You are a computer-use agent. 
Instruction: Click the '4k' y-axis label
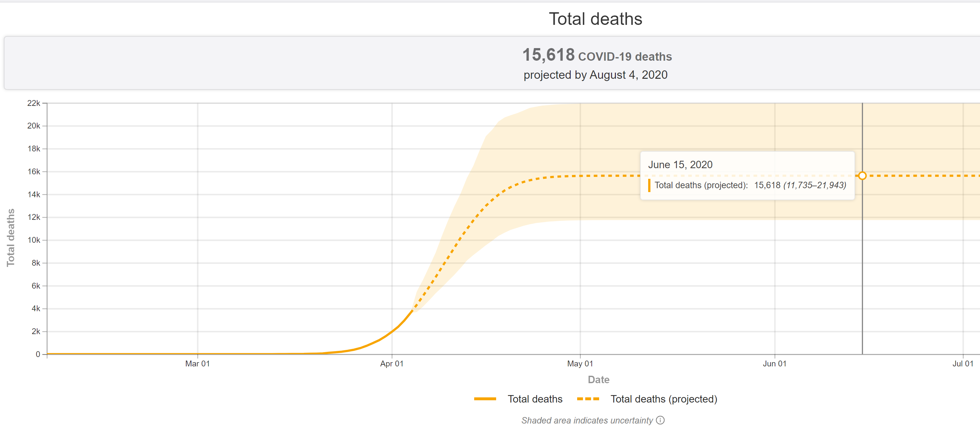click(36, 309)
